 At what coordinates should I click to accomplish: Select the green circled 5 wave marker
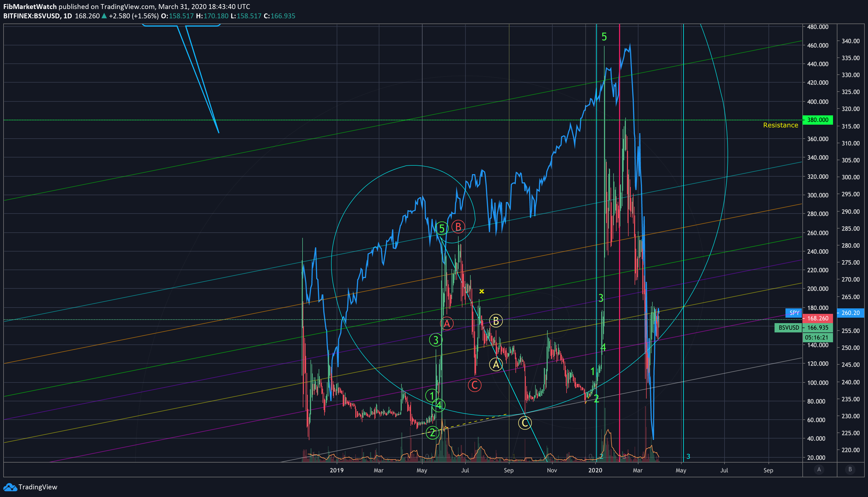tap(441, 228)
